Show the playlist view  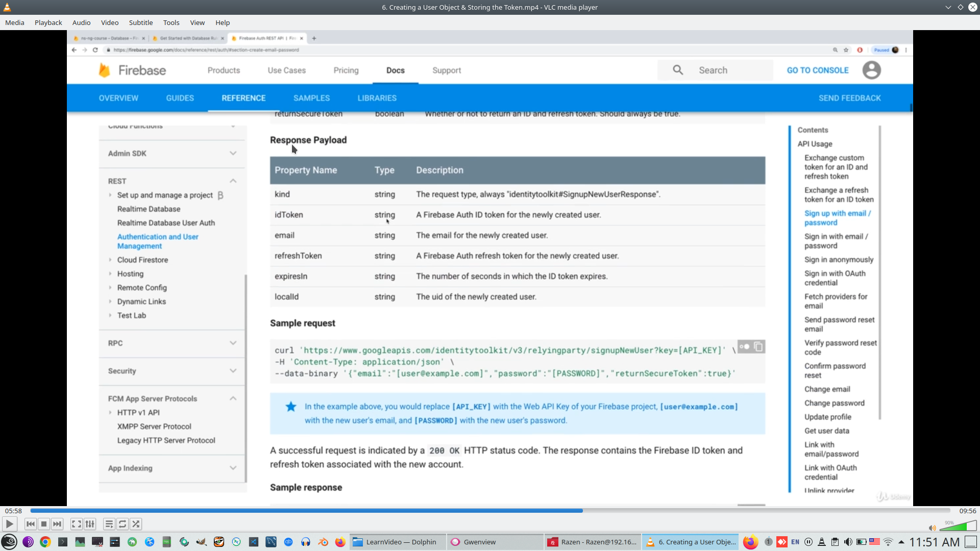pos(109,524)
